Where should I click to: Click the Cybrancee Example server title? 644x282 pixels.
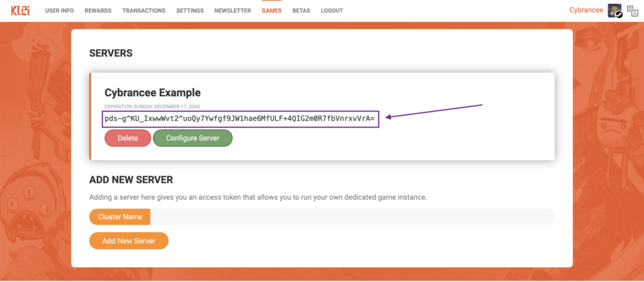point(152,93)
